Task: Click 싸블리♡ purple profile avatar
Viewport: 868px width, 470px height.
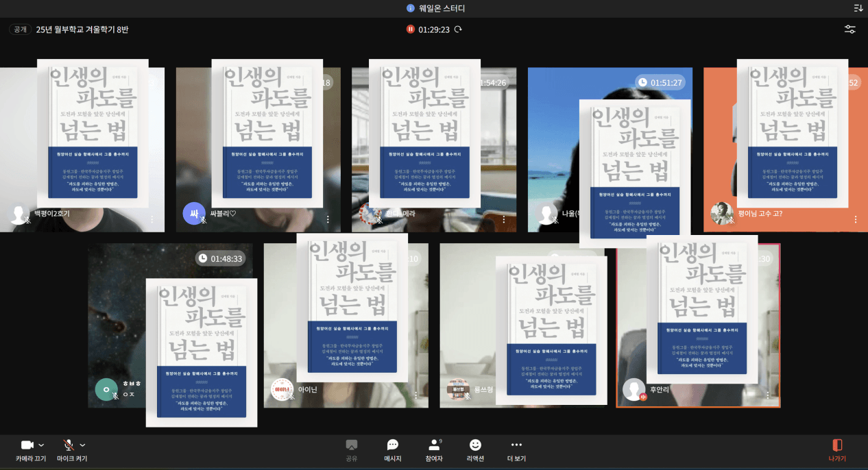Action: (194, 214)
